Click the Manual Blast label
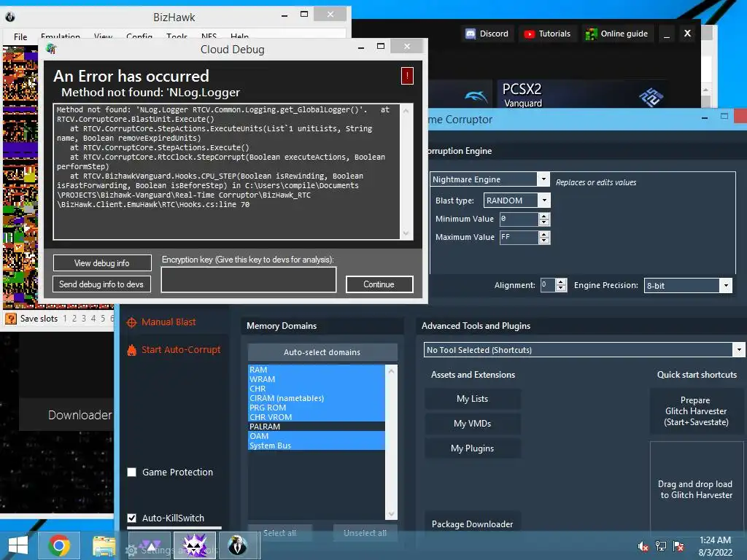The image size is (747, 560). (169, 322)
